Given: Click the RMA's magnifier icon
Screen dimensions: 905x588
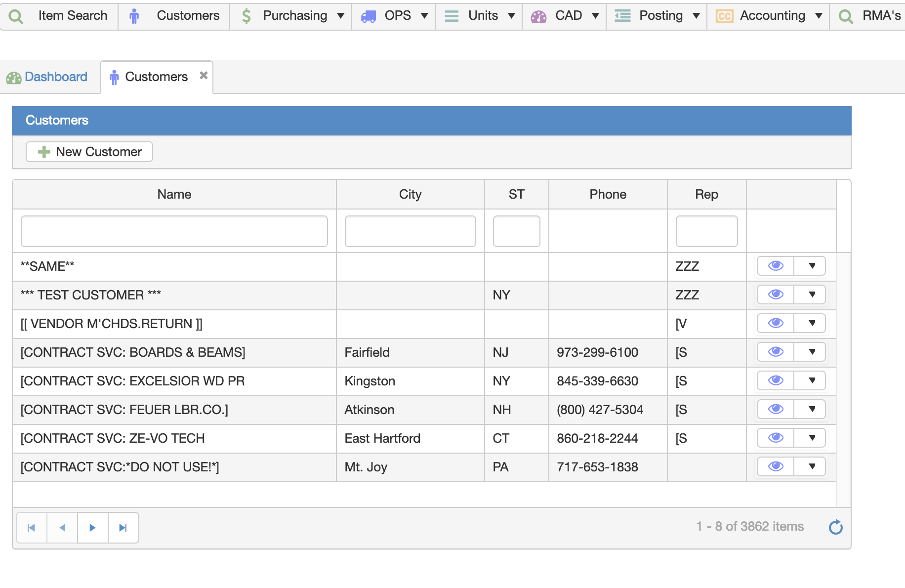Looking at the screenshot, I should tap(846, 16).
